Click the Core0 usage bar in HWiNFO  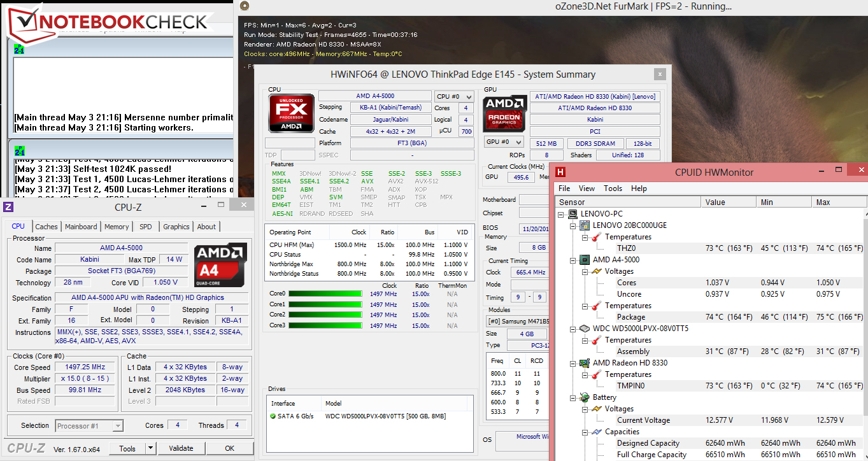click(327, 294)
